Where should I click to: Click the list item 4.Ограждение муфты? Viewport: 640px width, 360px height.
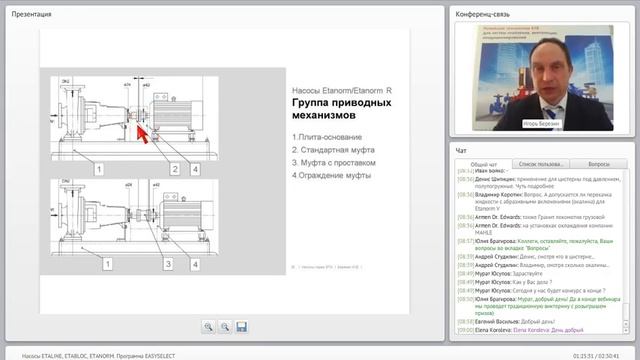[331, 176]
